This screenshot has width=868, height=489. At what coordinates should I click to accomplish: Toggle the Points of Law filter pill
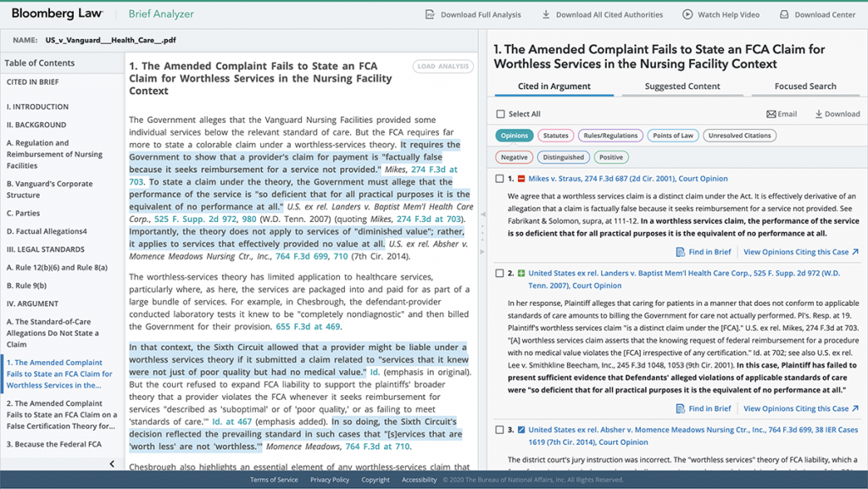click(x=672, y=136)
